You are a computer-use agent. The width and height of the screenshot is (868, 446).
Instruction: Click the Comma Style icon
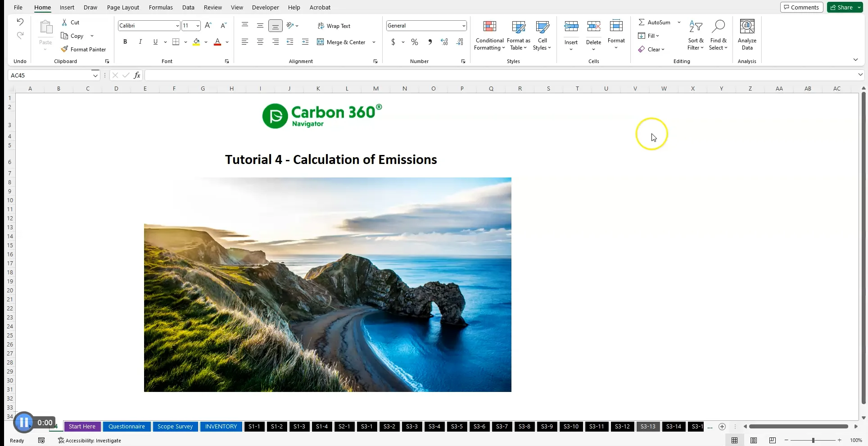(429, 41)
